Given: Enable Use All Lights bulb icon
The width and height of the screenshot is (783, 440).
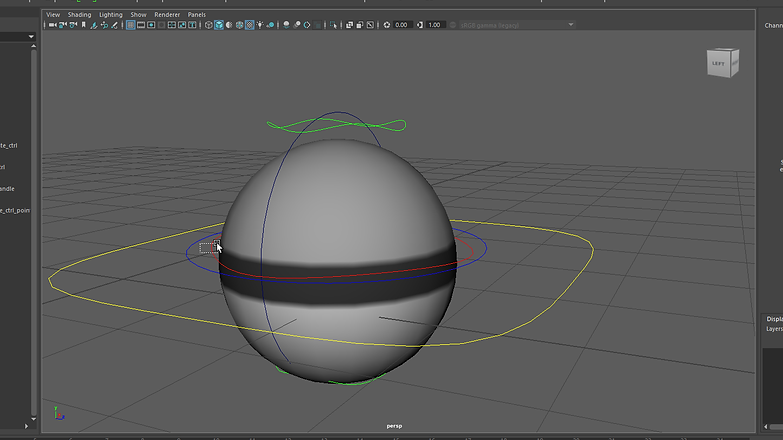Looking at the screenshot, I should (260, 25).
